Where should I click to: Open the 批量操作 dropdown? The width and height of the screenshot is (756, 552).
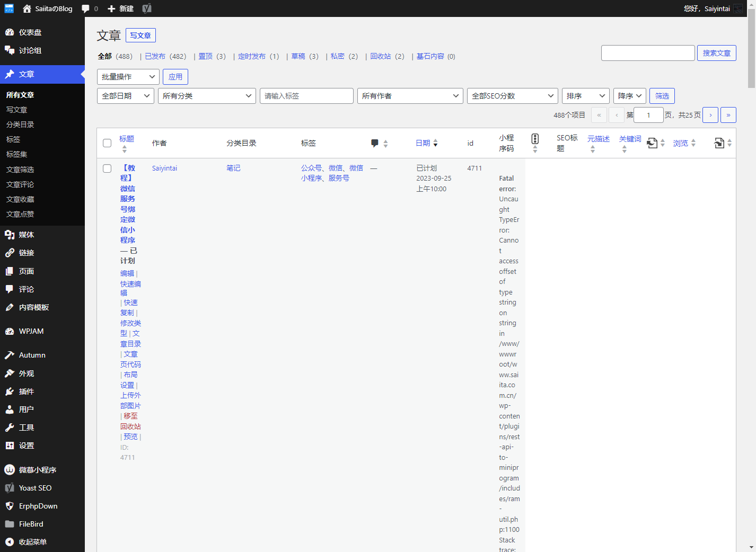(x=128, y=76)
